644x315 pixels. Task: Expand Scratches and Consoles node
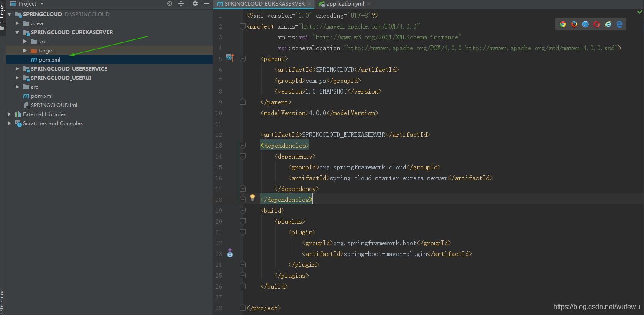point(10,123)
